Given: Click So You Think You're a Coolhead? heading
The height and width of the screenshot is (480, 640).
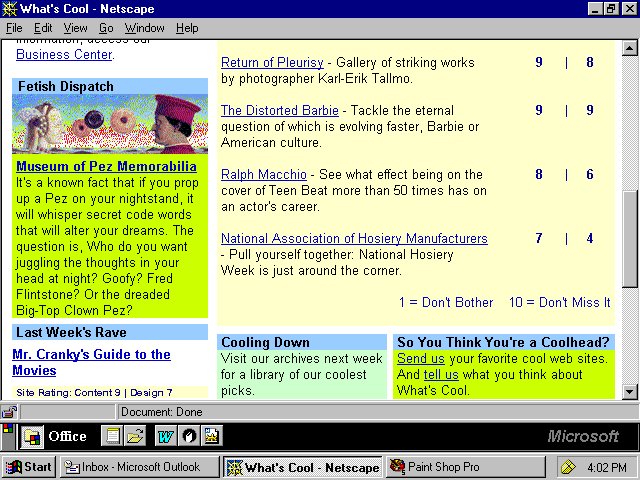Looking at the screenshot, I should click(503, 342).
